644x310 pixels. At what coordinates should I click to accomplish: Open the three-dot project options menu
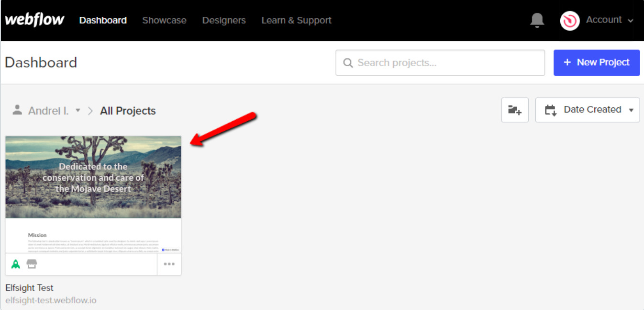(169, 264)
